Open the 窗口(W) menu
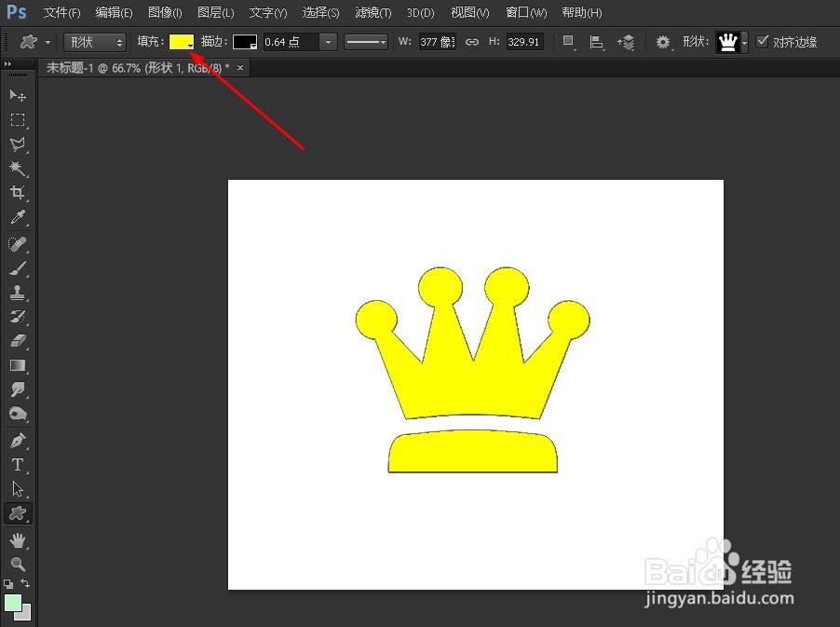 526,12
